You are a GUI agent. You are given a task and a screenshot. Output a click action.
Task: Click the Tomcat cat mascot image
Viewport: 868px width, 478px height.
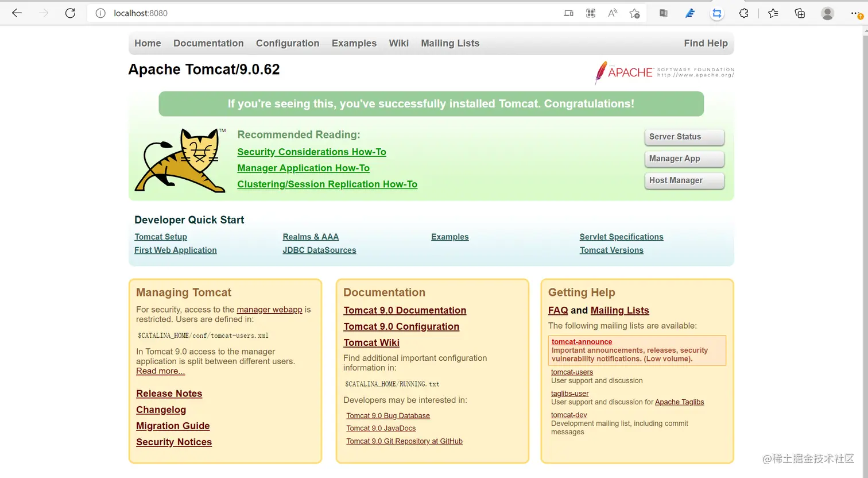pos(180,160)
